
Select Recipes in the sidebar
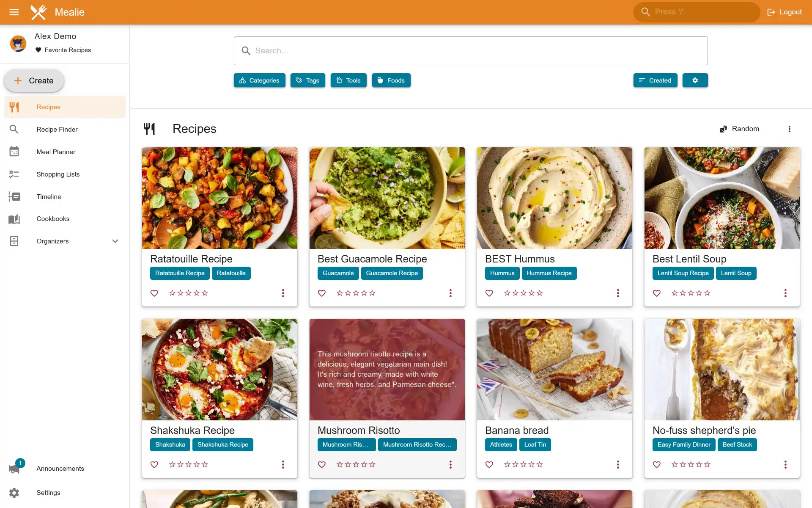tap(65, 107)
